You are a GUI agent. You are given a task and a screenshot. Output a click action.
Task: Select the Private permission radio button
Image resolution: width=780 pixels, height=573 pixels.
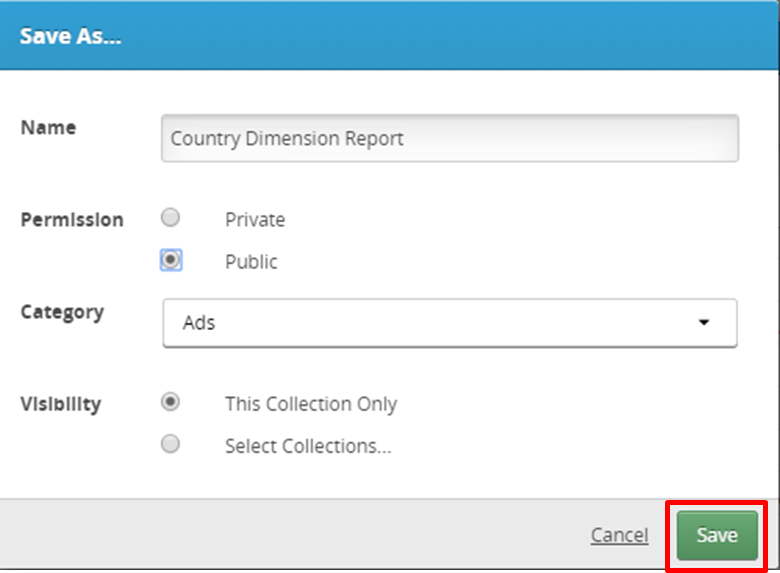(170, 217)
